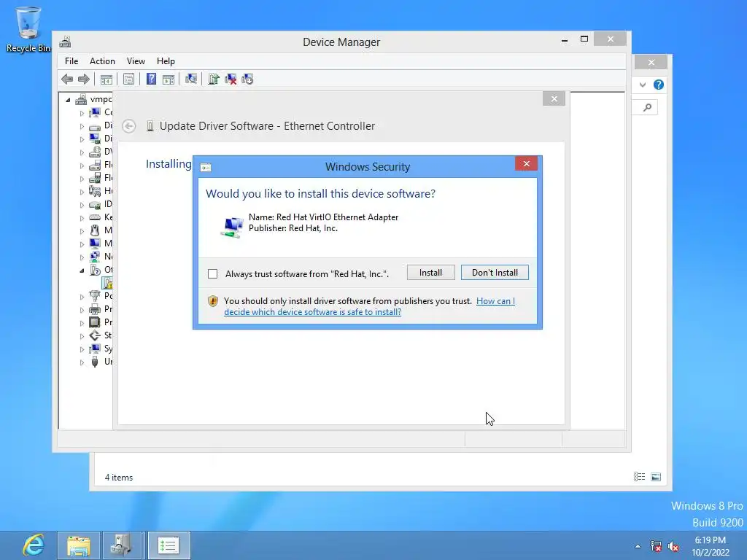Screen dimensions: 747x560
Task: Click the network status tray icon
Action: (x=656, y=546)
